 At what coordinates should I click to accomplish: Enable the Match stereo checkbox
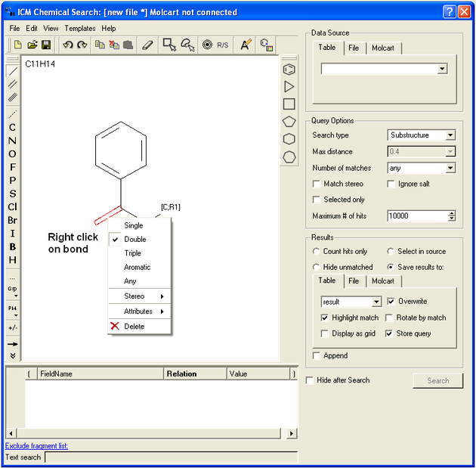point(317,184)
